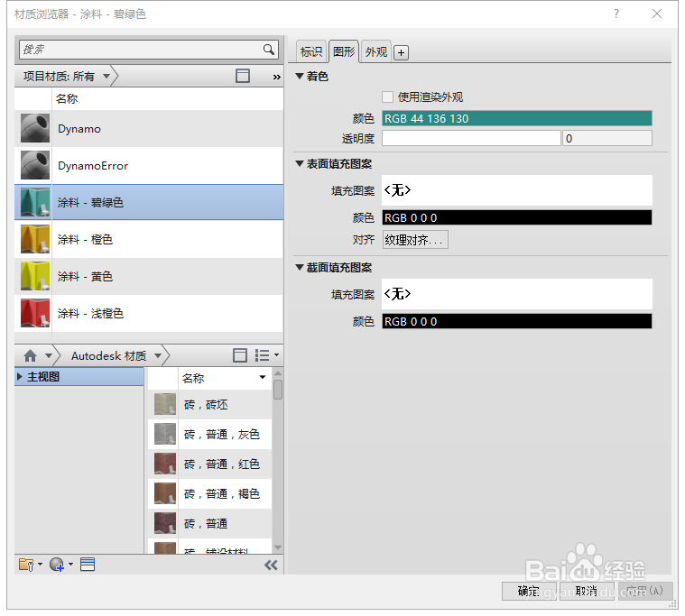This screenshot has height=616, width=685.
Task: Close the material browser dialog
Action: pyautogui.click(x=657, y=14)
